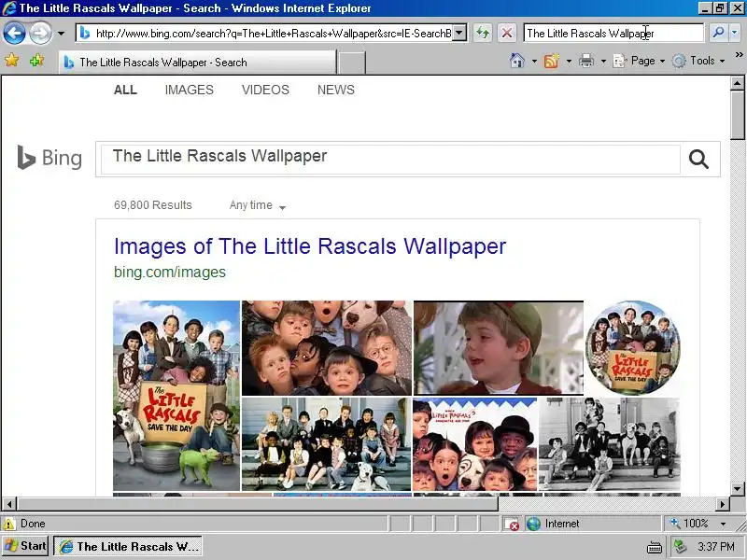Click the horizontal scrollbar left arrow
Image resolution: width=747 pixels, height=560 pixels.
(9, 503)
